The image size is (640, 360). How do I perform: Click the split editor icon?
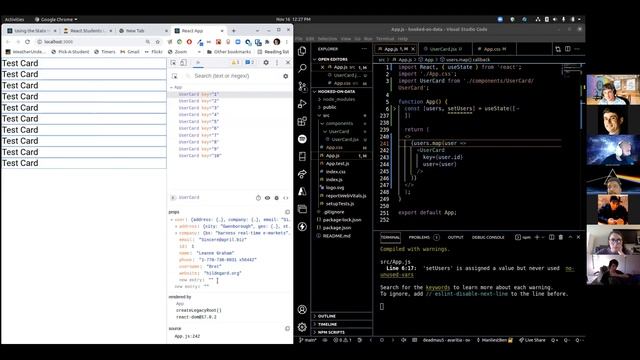(x=568, y=49)
